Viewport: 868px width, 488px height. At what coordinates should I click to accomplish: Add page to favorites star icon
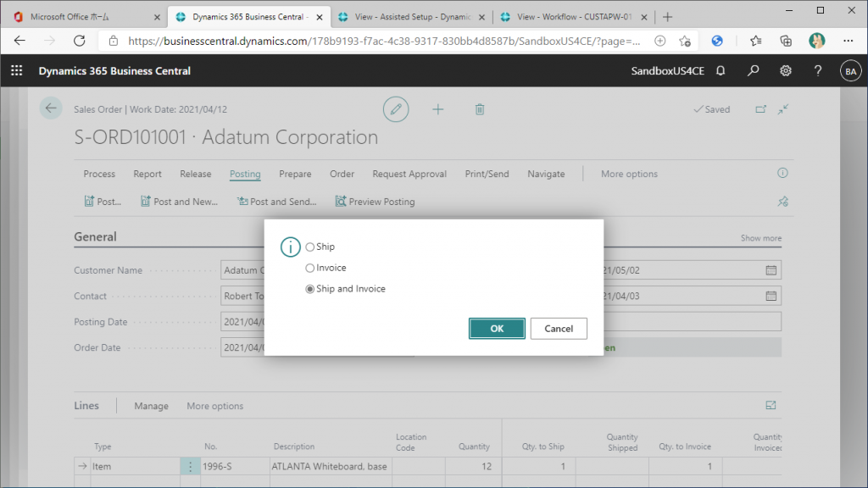[x=685, y=41]
